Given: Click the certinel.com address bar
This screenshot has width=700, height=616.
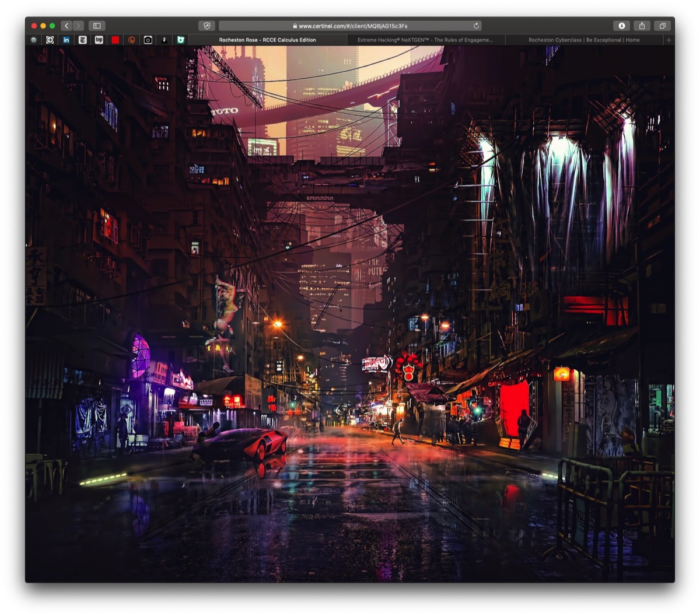Looking at the screenshot, I should click(351, 26).
